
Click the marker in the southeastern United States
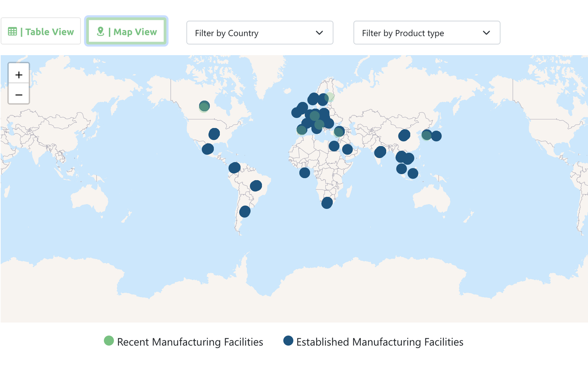pos(214,133)
